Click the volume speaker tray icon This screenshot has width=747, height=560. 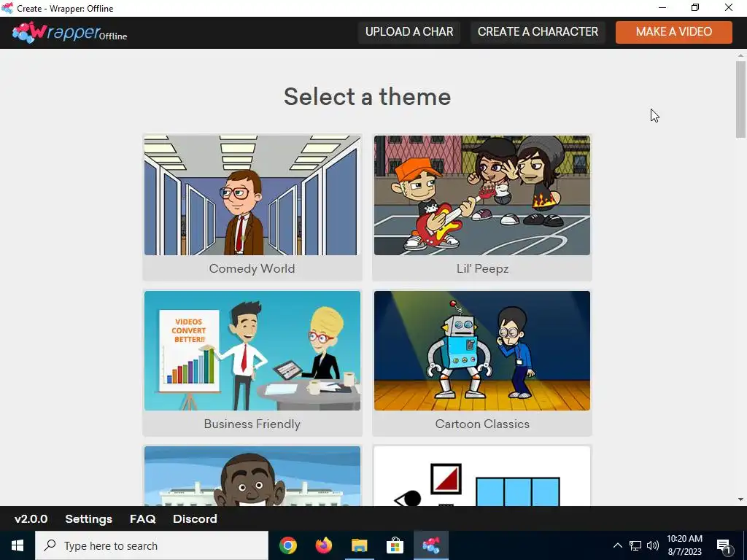coord(653,545)
